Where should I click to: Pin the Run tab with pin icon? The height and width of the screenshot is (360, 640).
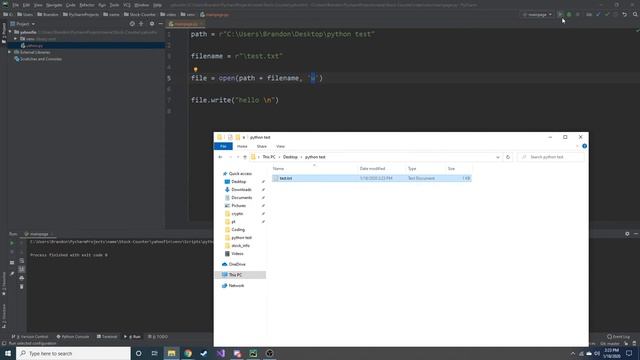coord(12,273)
